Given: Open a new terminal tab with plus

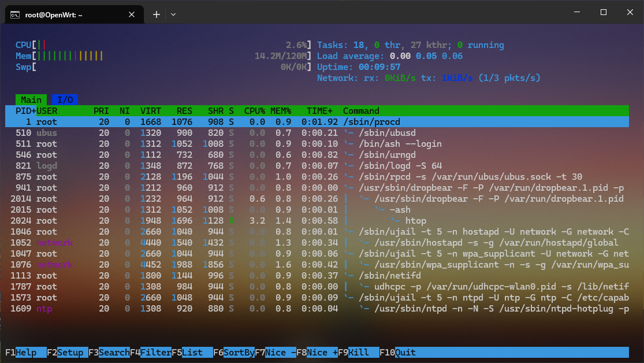Looking at the screenshot, I should (156, 15).
